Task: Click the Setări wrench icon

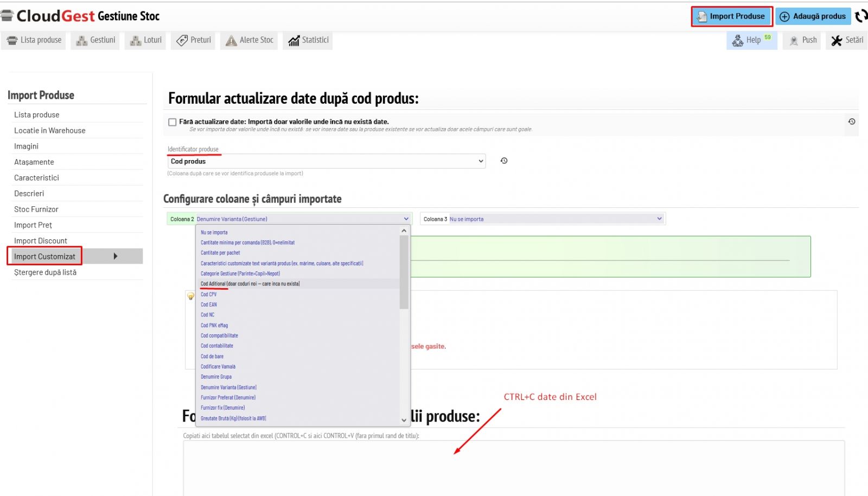Action: [x=837, y=40]
